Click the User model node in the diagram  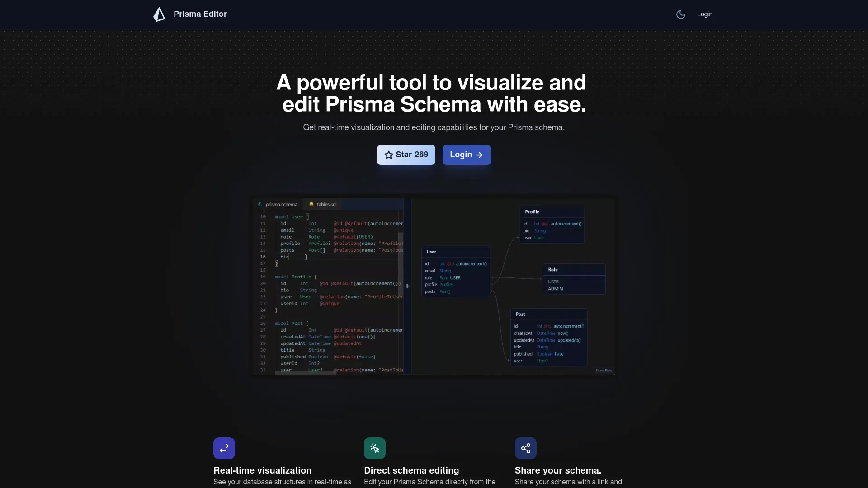(x=455, y=271)
